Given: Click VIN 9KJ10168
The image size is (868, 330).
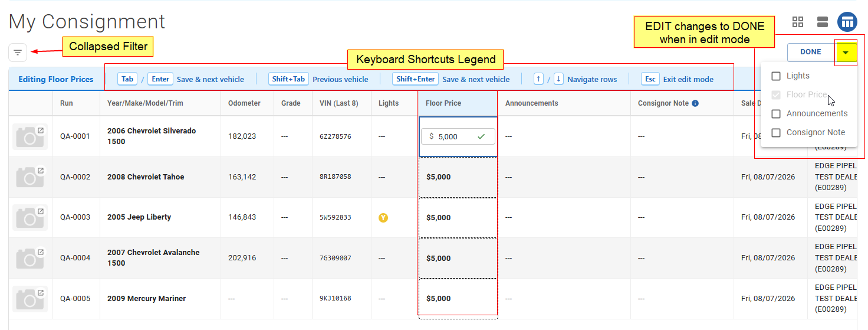Looking at the screenshot, I should pos(336,299).
